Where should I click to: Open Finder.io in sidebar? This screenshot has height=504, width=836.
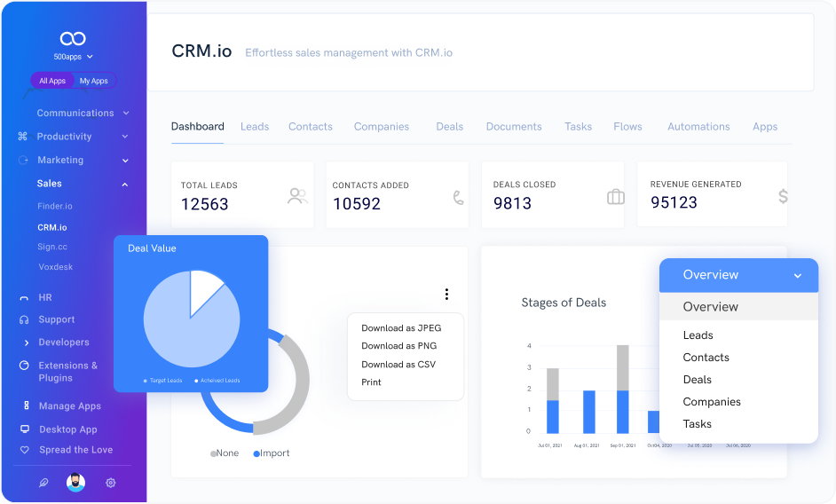tap(55, 206)
